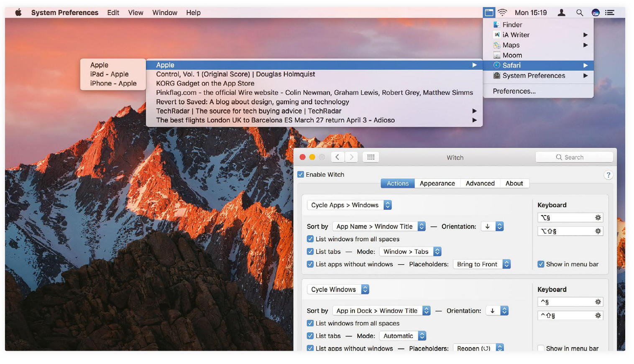Click the Siri icon in menu bar

pos(596,13)
